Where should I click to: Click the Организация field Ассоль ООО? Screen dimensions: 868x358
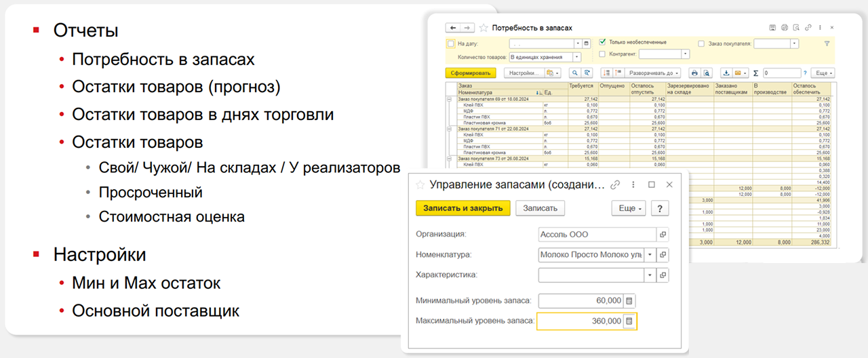[x=597, y=235]
